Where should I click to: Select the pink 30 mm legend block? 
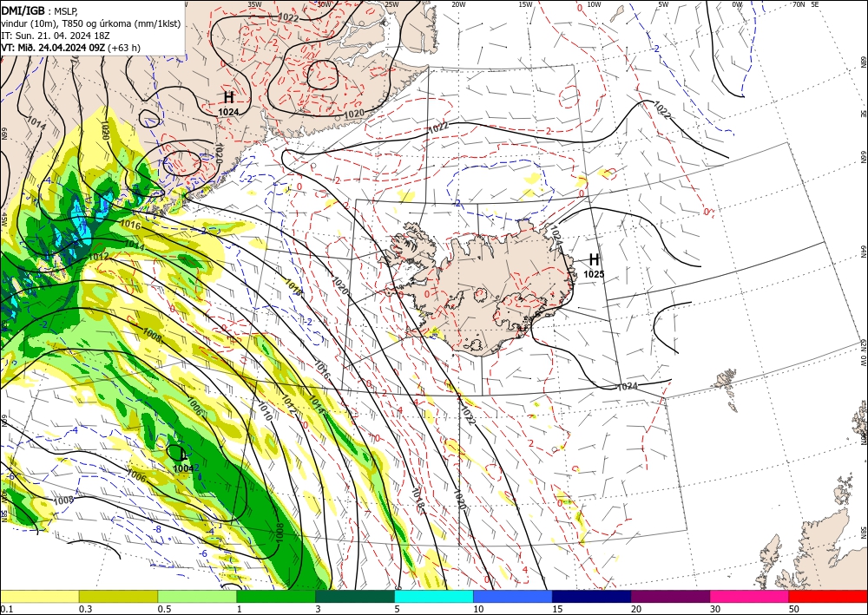tap(750, 596)
